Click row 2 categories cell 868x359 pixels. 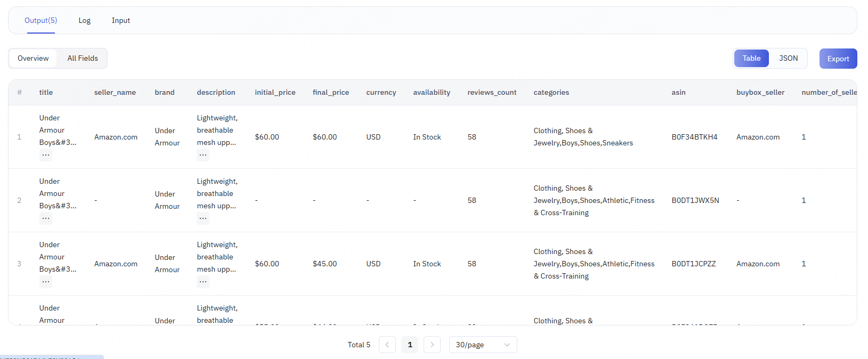coord(594,200)
